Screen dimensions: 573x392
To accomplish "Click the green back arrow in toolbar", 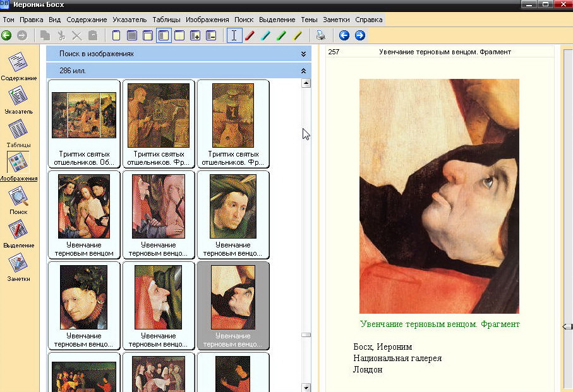I will (6, 35).
